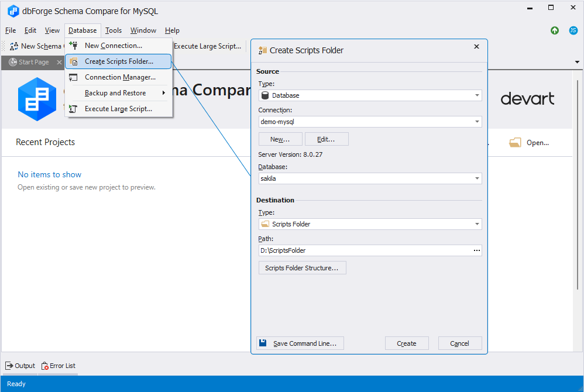Select New Connection menu entry
Screen dimensions: 584x392
click(118, 46)
